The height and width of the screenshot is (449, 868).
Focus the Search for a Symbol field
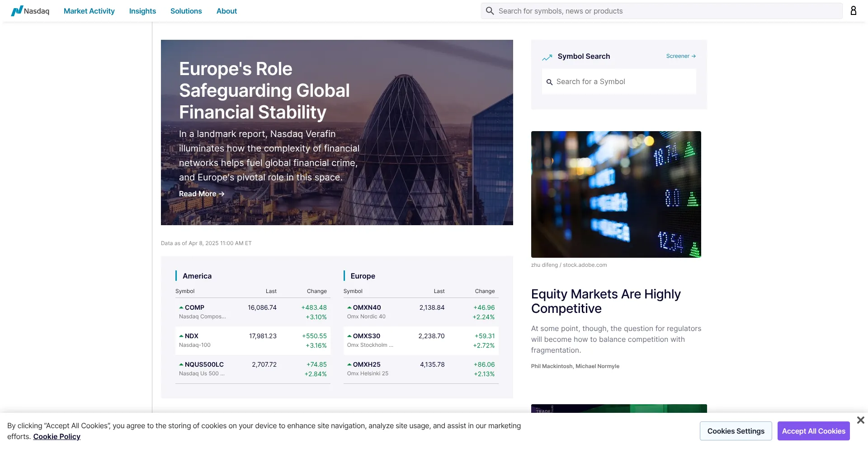coord(619,81)
